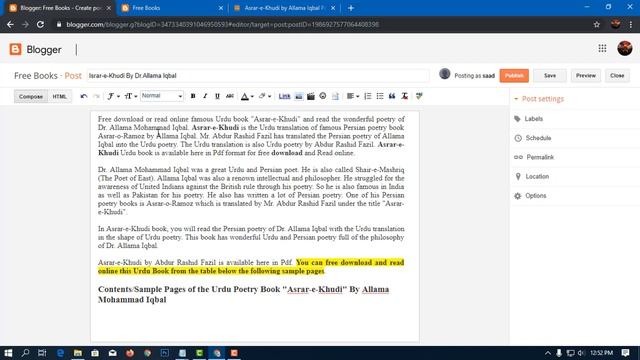Insert a jump break
This screenshot has height=360, width=640.
335,96
